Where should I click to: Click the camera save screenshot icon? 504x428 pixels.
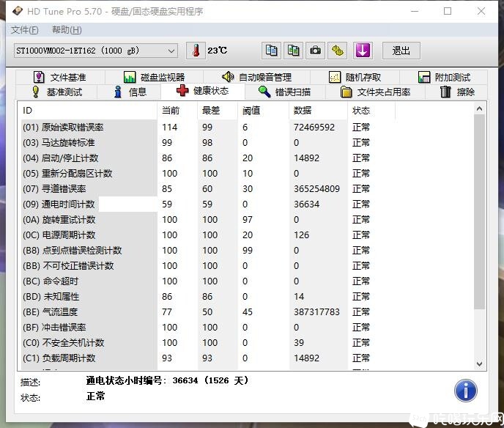coord(315,51)
